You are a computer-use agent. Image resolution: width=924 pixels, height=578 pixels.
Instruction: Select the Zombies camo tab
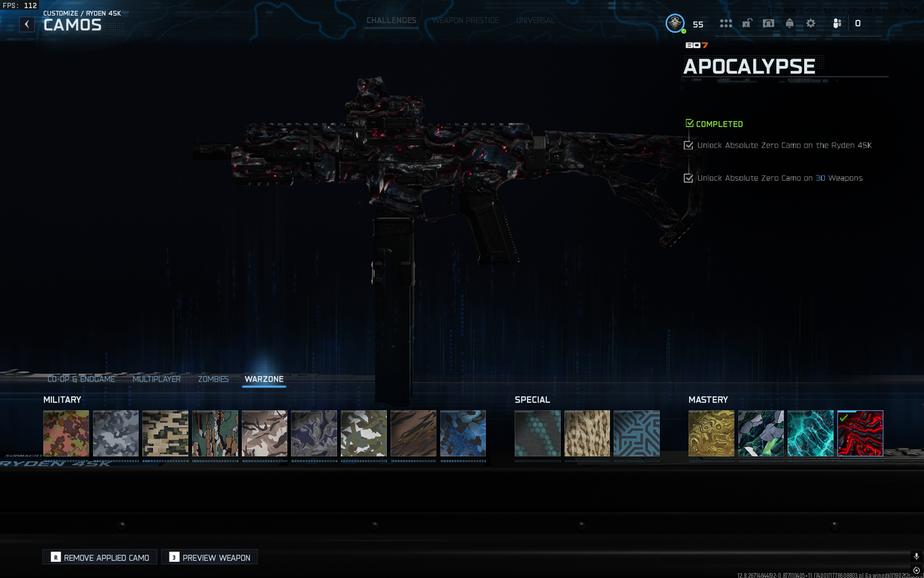213,379
